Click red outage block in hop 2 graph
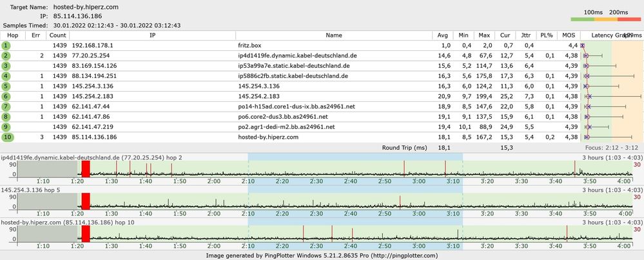The width and height of the screenshot is (644, 260). [x=86, y=169]
